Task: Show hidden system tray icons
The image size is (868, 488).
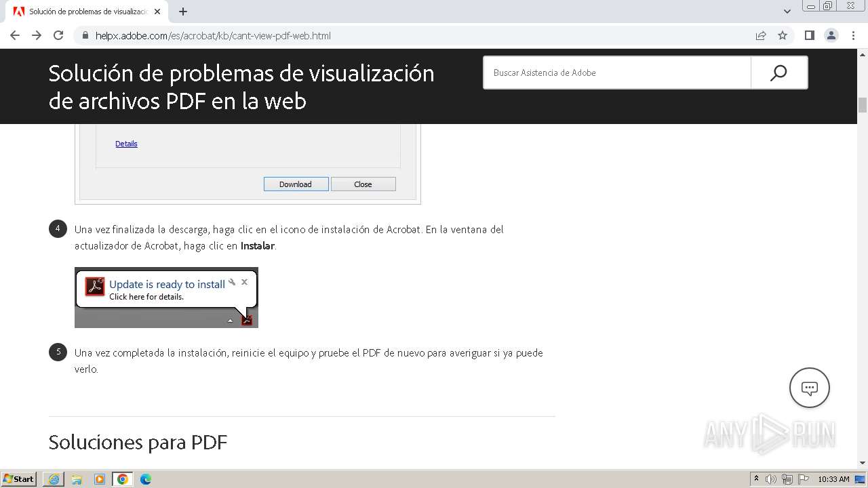Action: coord(757,479)
